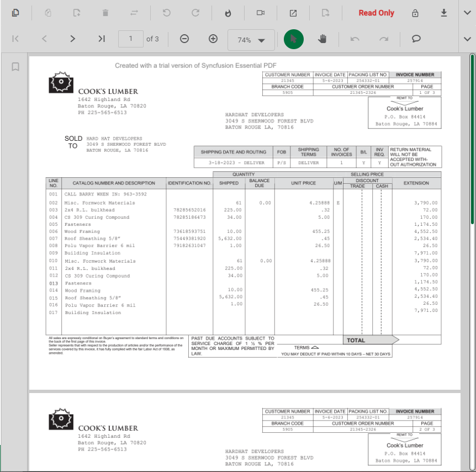Click the '3-18-2023 – DELIVER' shipping value

coord(236,163)
